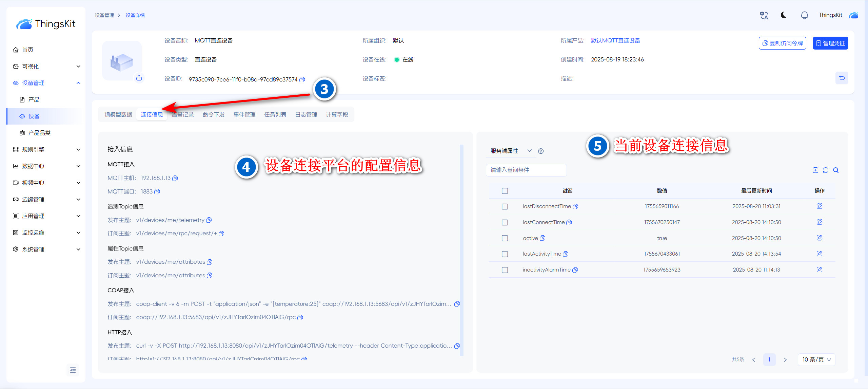
Task: Open the notifications bell
Action: (804, 15)
